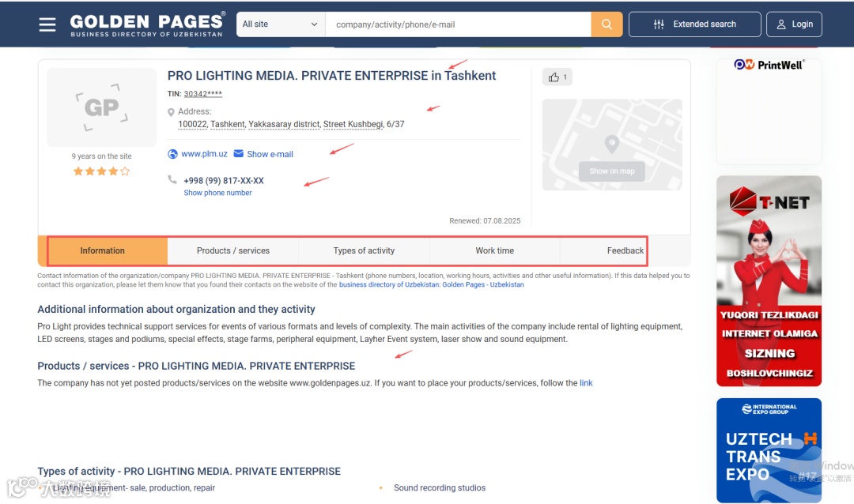The height and width of the screenshot is (504, 854).
Task: Click the GP company logo placeholder
Action: coord(102,107)
